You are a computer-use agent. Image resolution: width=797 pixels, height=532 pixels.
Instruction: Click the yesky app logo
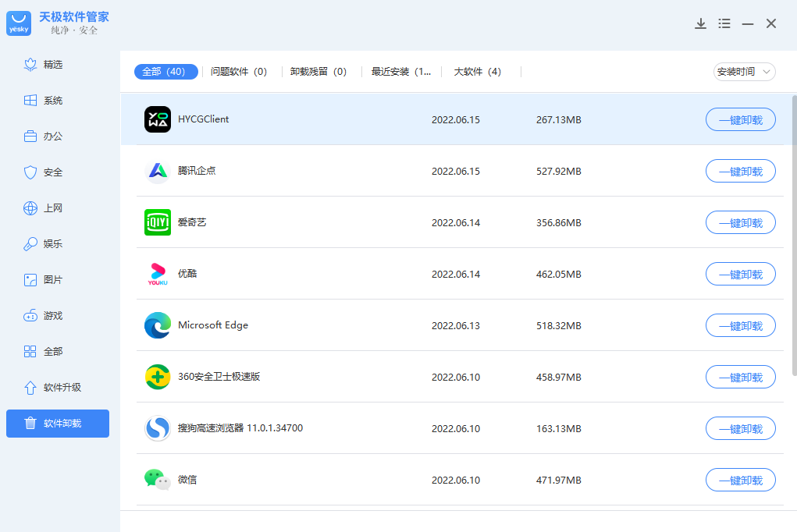point(19,23)
